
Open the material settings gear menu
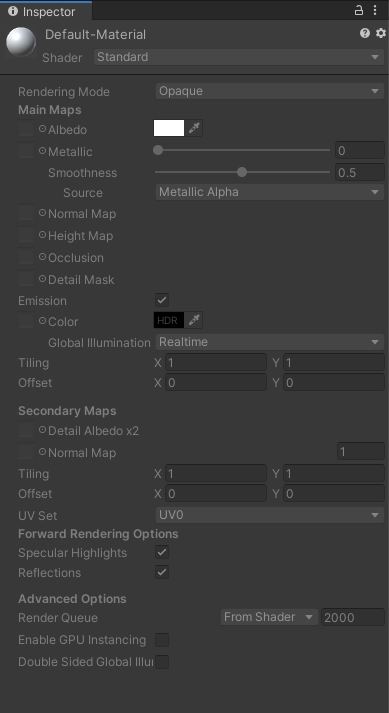380,33
